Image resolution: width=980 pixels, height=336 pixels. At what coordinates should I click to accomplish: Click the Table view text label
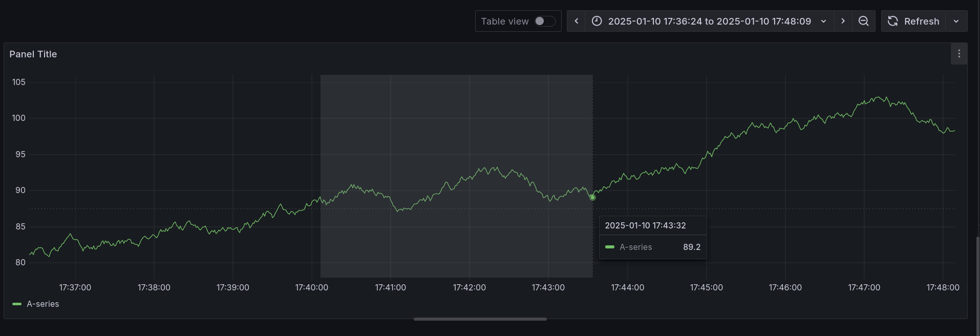pos(504,22)
